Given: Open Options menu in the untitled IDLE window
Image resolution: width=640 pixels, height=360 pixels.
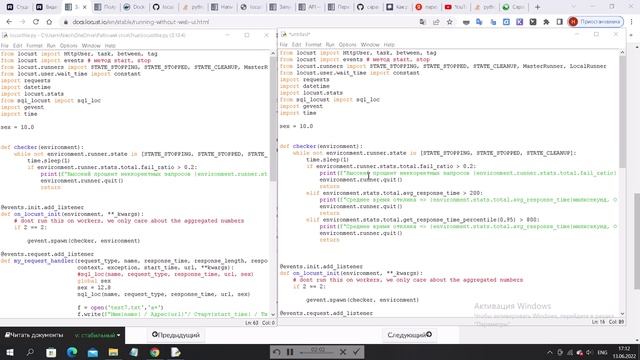Looking at the screenshot, I should coord(348,44).
